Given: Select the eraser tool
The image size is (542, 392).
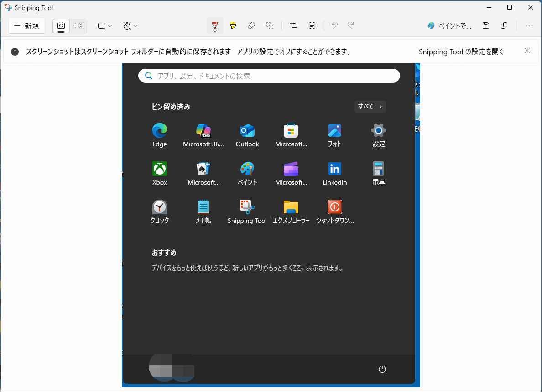Looking at the screenshot, I should pos(251,26).
